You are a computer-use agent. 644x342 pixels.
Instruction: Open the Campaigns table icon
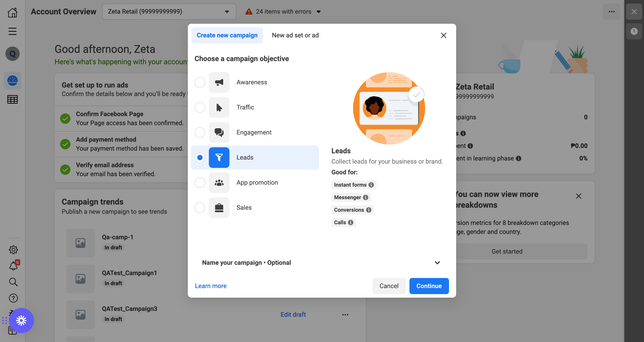click(12, 99)
